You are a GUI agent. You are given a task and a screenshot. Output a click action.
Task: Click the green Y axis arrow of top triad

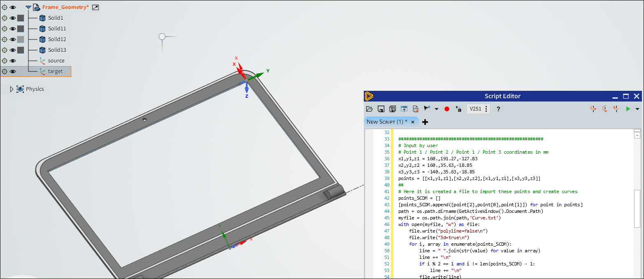(256, 76)
